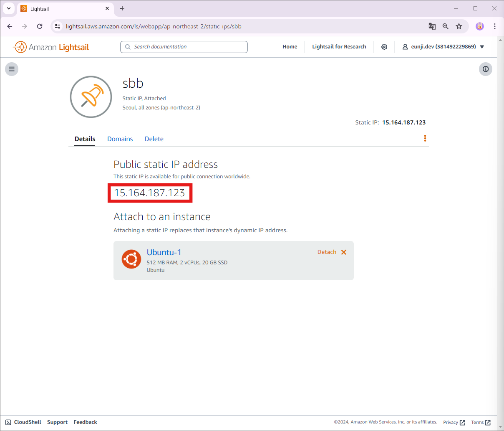504x431 pixels.
Task: Open the site information icon in address bar
Action: 58,26
